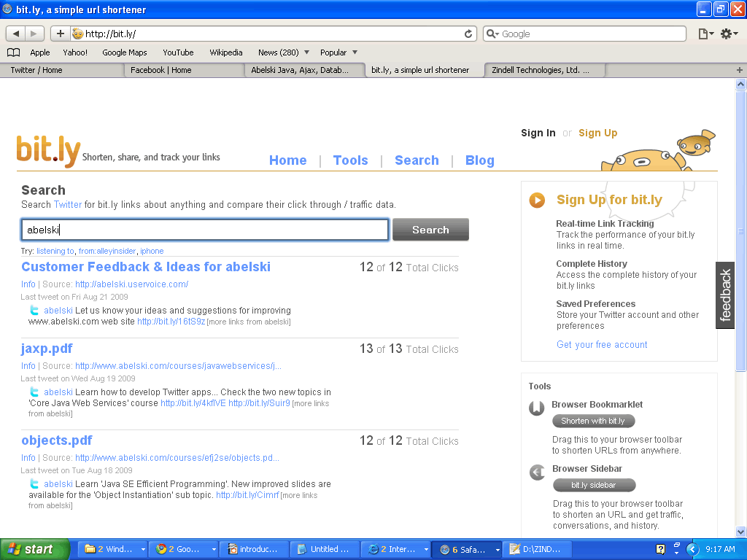Viewport: 747px width, 560px height.
Task: Click the Twitter bird icon beside the jaxp.pdf tweet
Action: [x=34, y=392]
